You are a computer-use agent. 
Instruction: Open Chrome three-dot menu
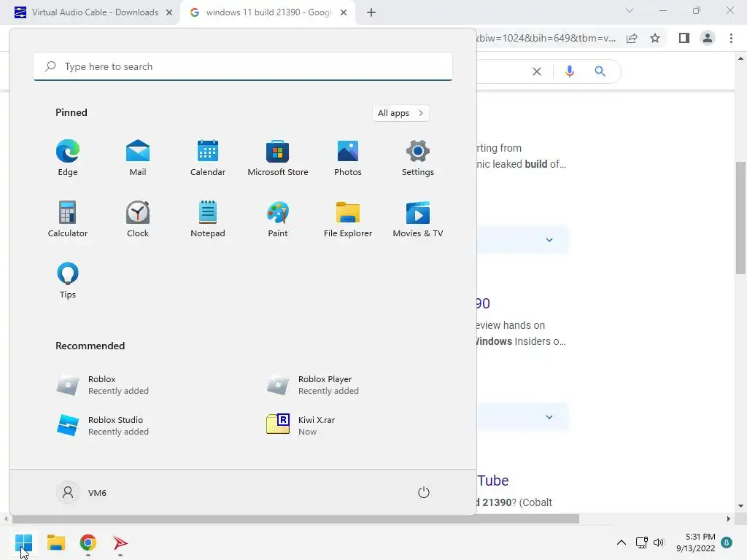coord(731,38)
